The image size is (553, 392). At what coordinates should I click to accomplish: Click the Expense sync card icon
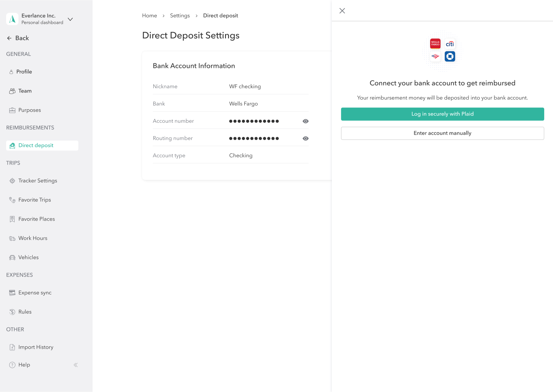(12, 293)
